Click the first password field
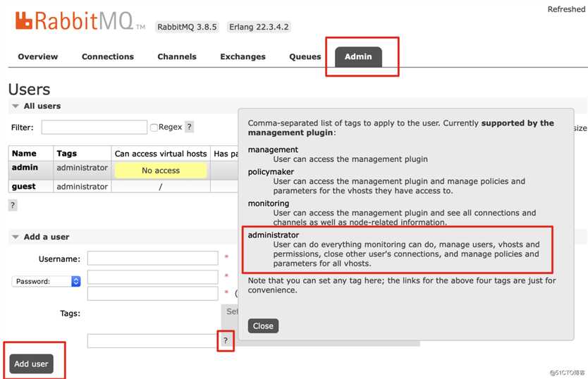The image size is (588, 379). point(152,277)
